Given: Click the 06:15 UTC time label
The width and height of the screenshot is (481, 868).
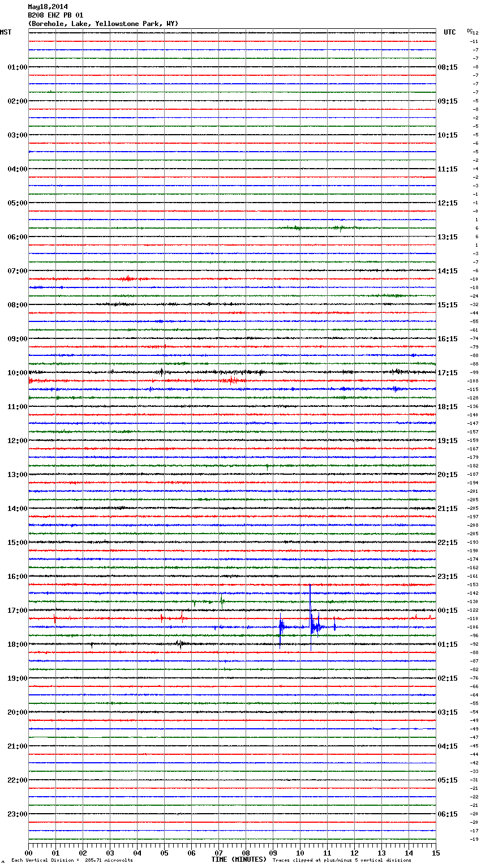Looking at the screenshot, I should 448,814.
